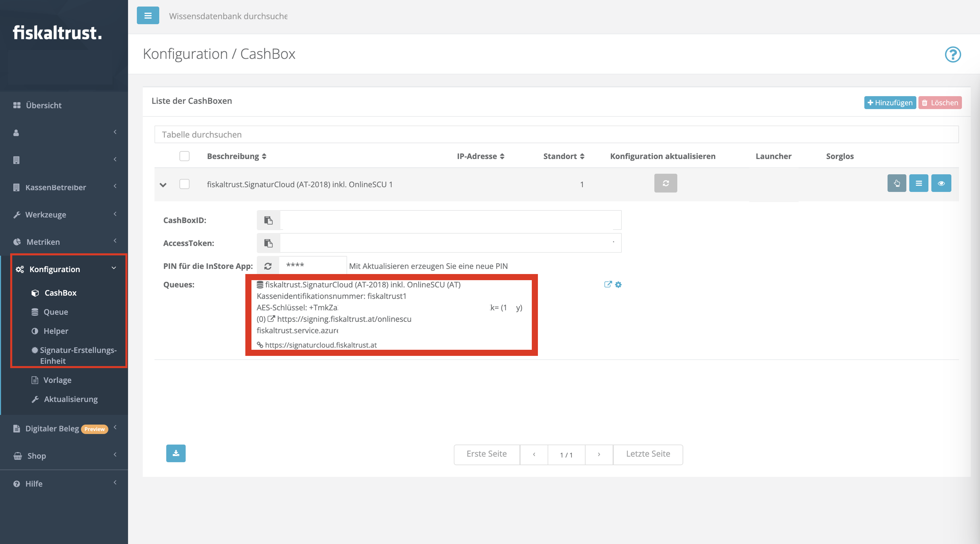Click the Kassenidentifikationsnummer: fiskaltrust1 text

[x=331, y=296]
